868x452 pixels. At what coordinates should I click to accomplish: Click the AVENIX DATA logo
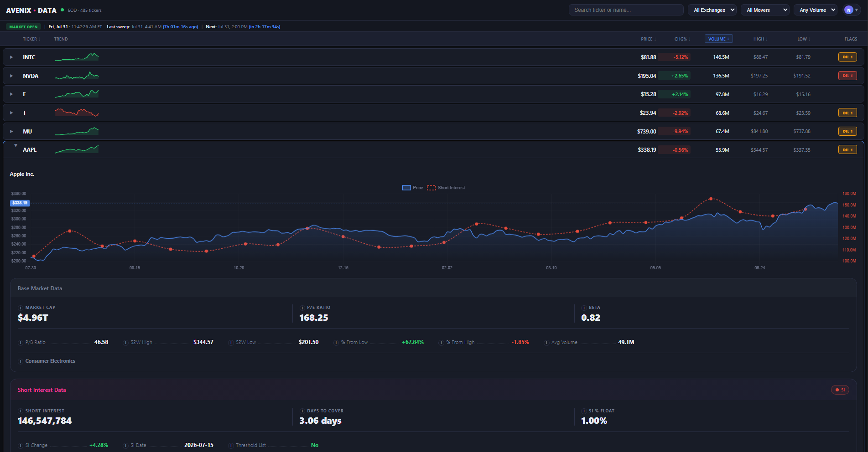[x=31, y=10]
